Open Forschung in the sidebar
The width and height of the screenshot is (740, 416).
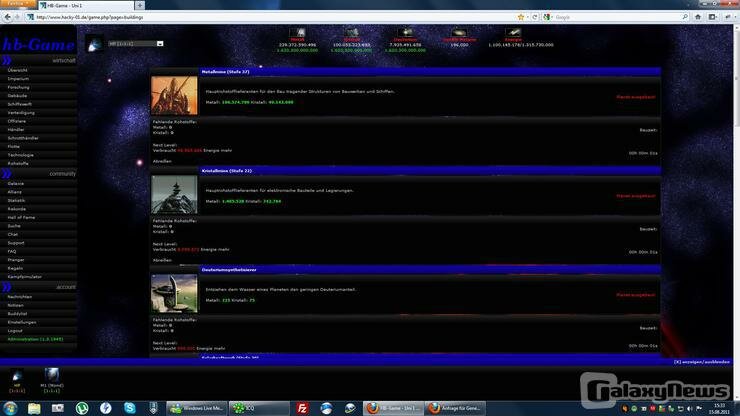tap(18, 87)
